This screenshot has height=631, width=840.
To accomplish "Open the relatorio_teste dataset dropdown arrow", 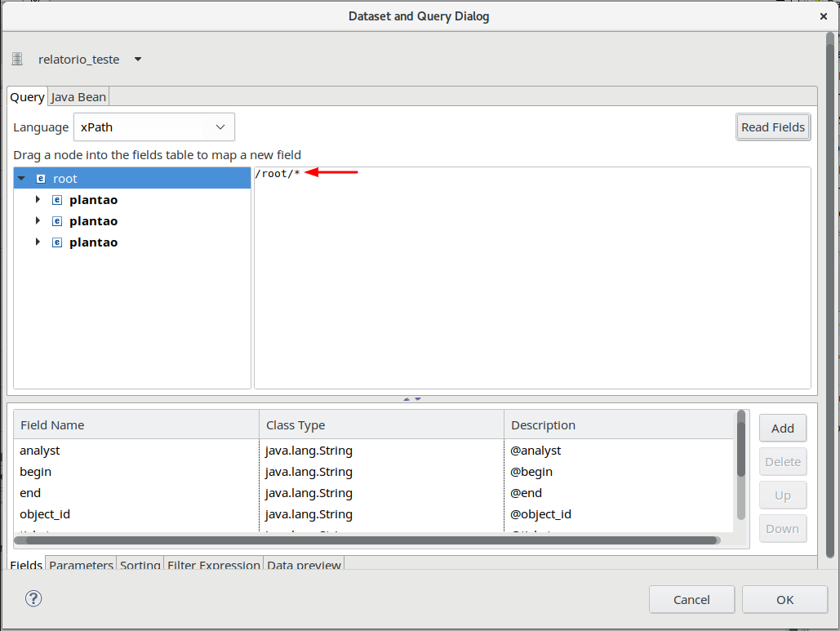I will pos(138,59).
